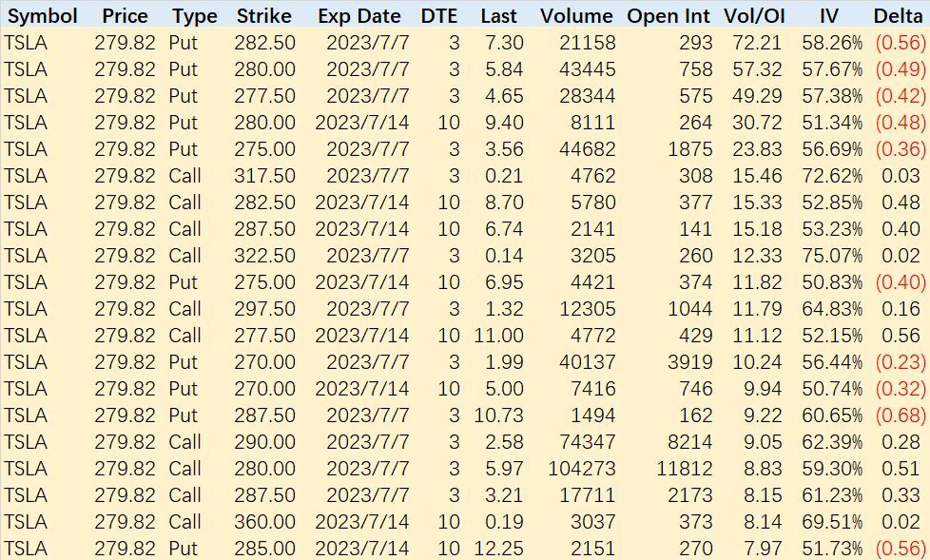The image size is (930, 560).
Task: Select the Strike cell 360.00
Action: click(x=264, y=522)
